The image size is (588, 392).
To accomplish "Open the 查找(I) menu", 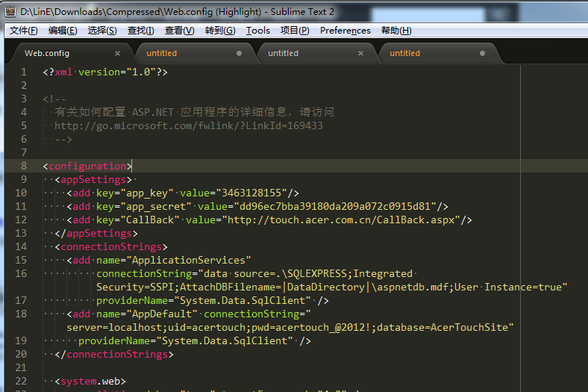I will tap(140, 31).
